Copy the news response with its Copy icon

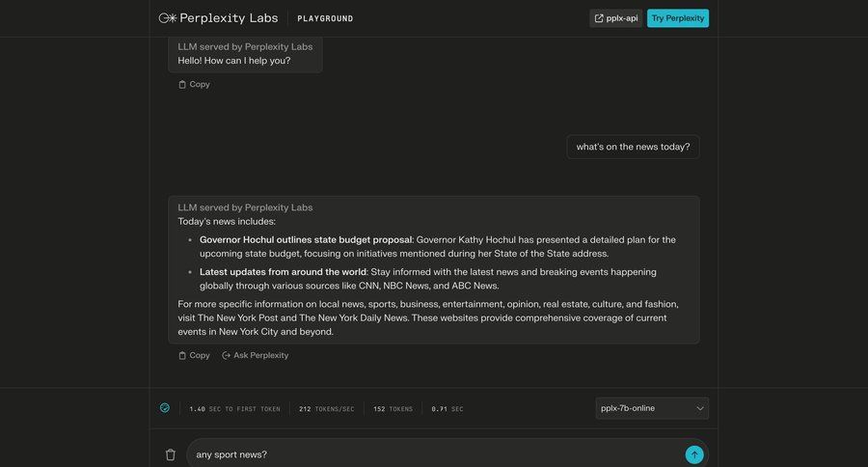coord(182,355)
